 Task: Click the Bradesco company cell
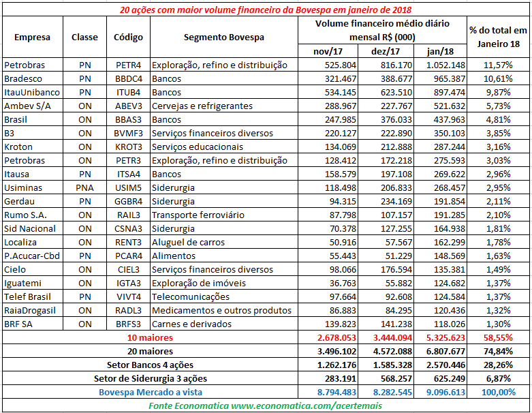[x=33, y=78]
